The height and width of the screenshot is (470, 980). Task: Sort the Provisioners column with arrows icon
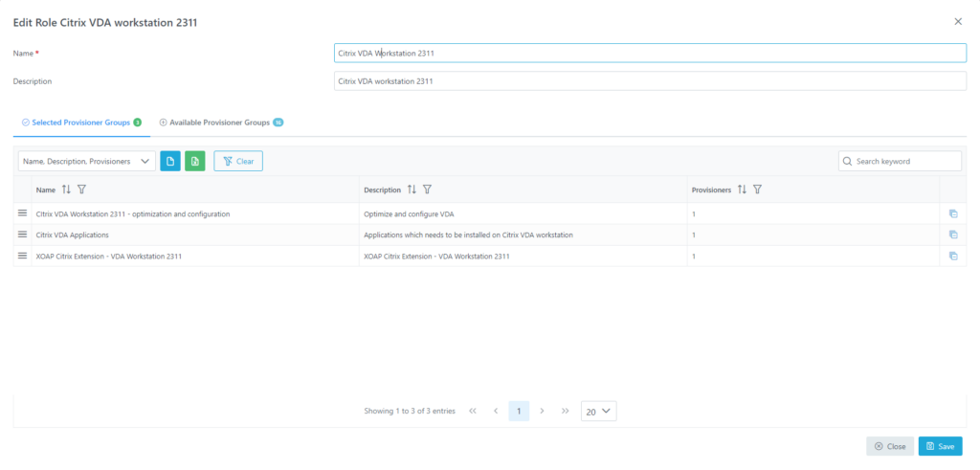(742, 189)
